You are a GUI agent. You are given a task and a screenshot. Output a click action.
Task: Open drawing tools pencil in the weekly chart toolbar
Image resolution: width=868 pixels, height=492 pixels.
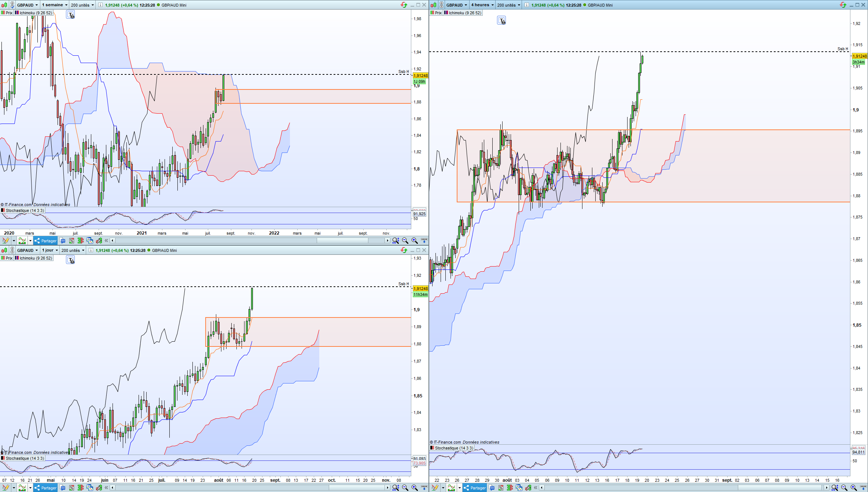coord(5,241)
